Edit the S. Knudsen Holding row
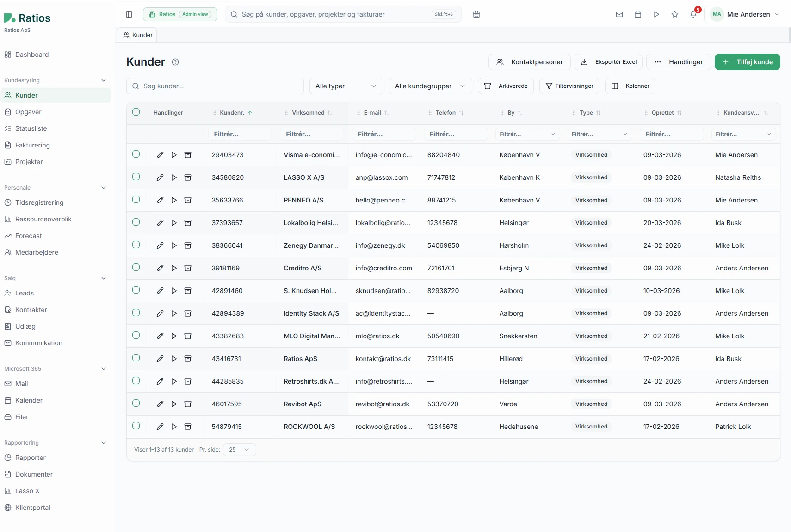 (x=160, y=291)
